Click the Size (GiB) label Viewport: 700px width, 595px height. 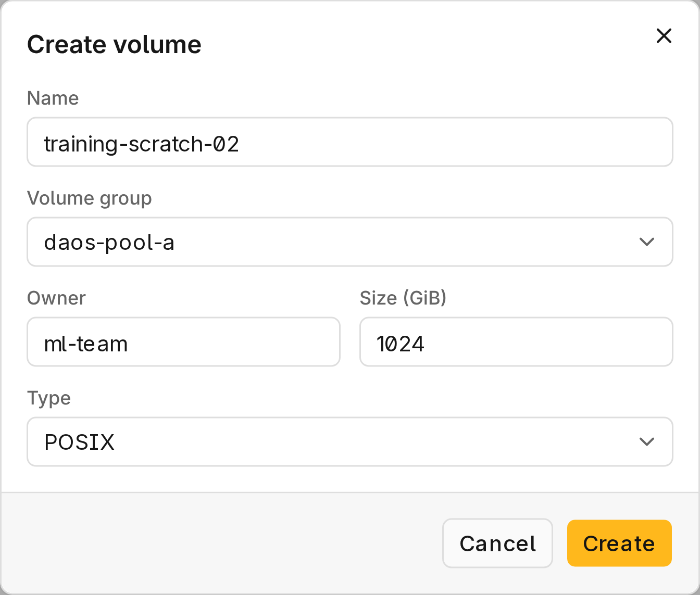tap(403, 298)
